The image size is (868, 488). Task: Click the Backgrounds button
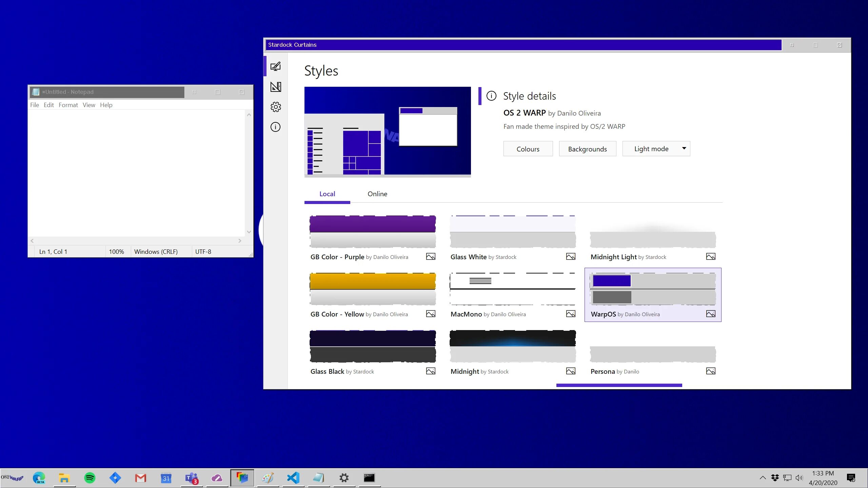(588, 149)
